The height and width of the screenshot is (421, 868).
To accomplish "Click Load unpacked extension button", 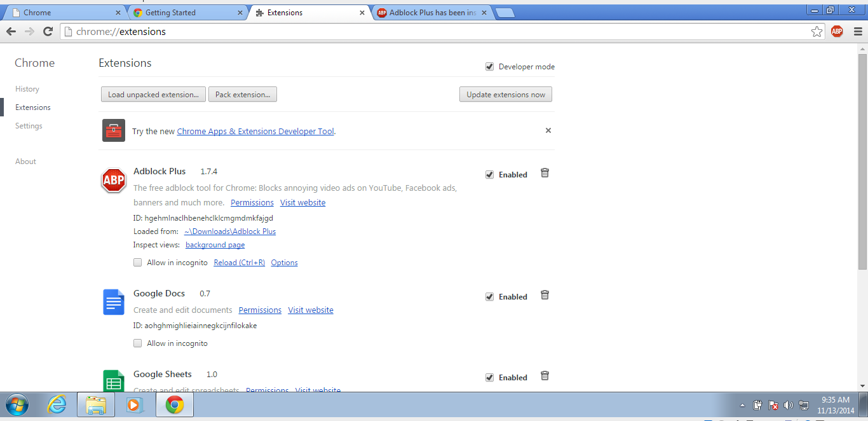I will [153, 94].
